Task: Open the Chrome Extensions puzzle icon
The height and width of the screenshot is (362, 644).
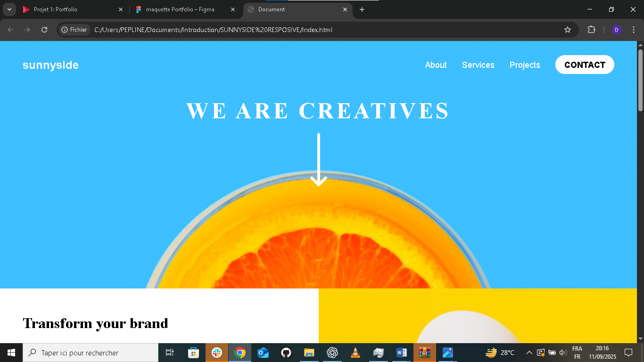Action: tap(591, 30)
